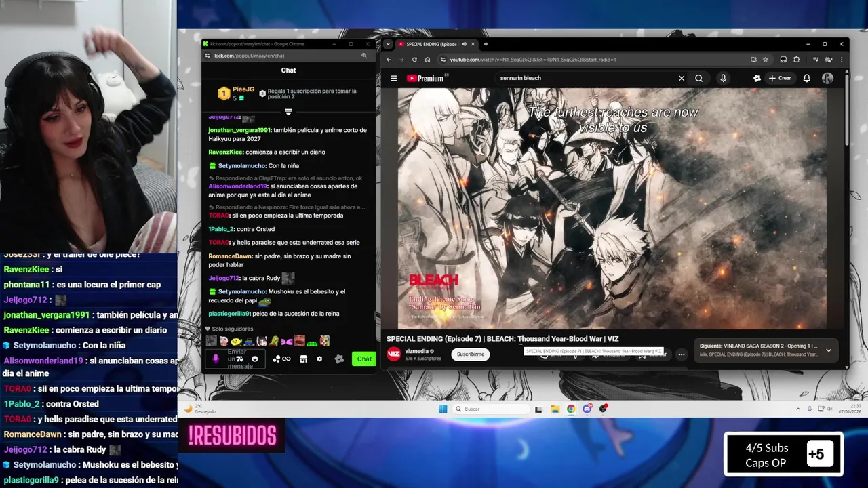
Task: Click the Enviar un mensaje chat field
Action: point(237,359)
